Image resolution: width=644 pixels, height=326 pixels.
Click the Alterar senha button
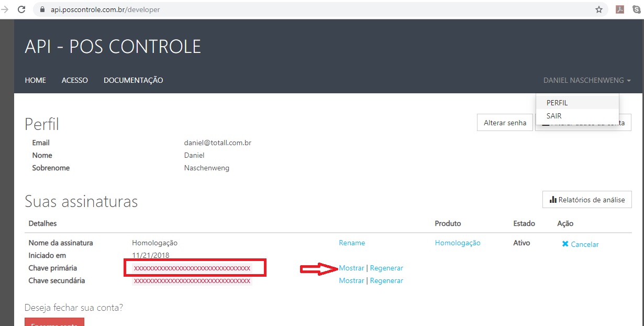pyautogui.click(x=505, y=123)
